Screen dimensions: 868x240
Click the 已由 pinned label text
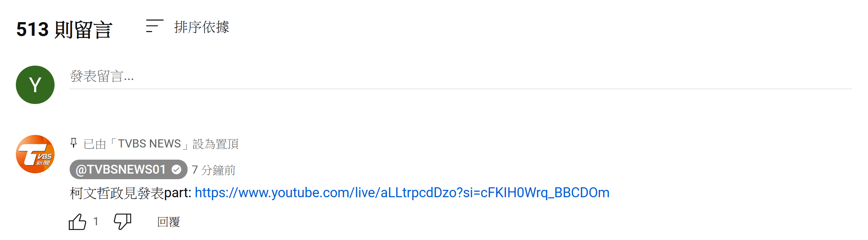pos(94,144)
